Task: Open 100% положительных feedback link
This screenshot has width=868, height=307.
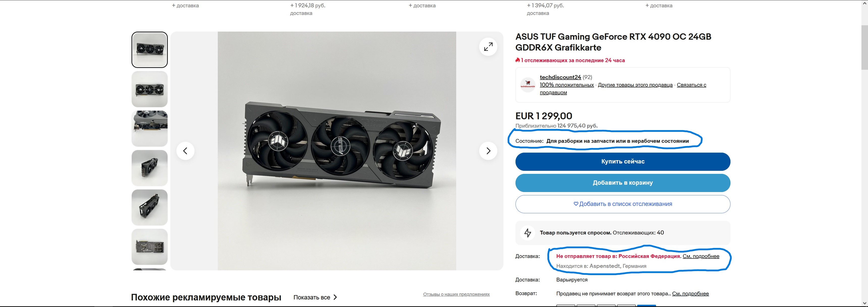Action: 567,85
